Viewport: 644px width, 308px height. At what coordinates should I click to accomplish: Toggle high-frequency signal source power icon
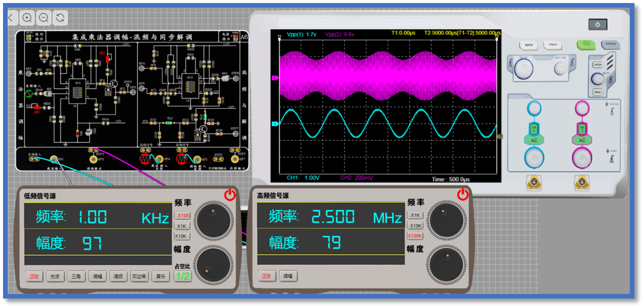point(463,195)
